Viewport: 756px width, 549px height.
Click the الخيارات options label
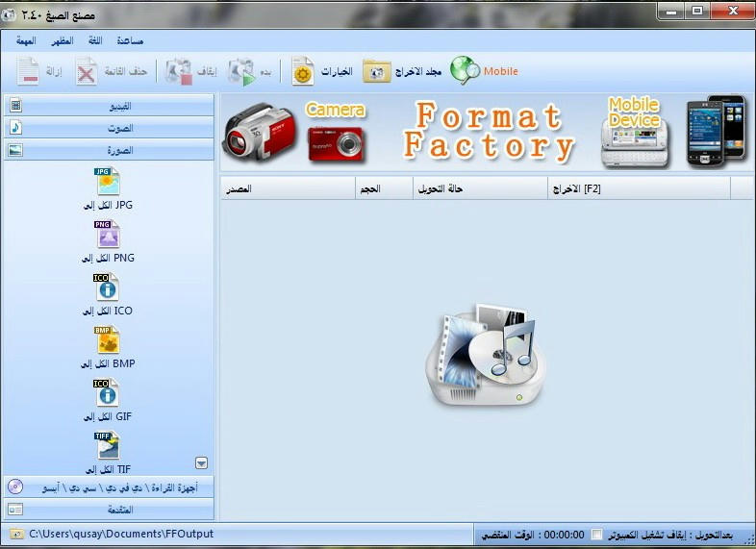click(337, 71)
